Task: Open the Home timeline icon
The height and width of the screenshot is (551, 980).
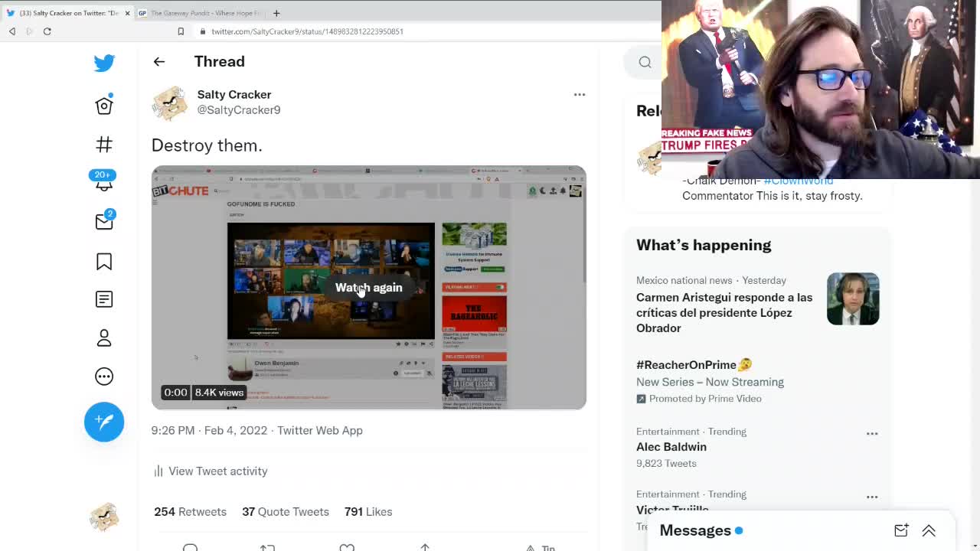Action: (104, 105)
